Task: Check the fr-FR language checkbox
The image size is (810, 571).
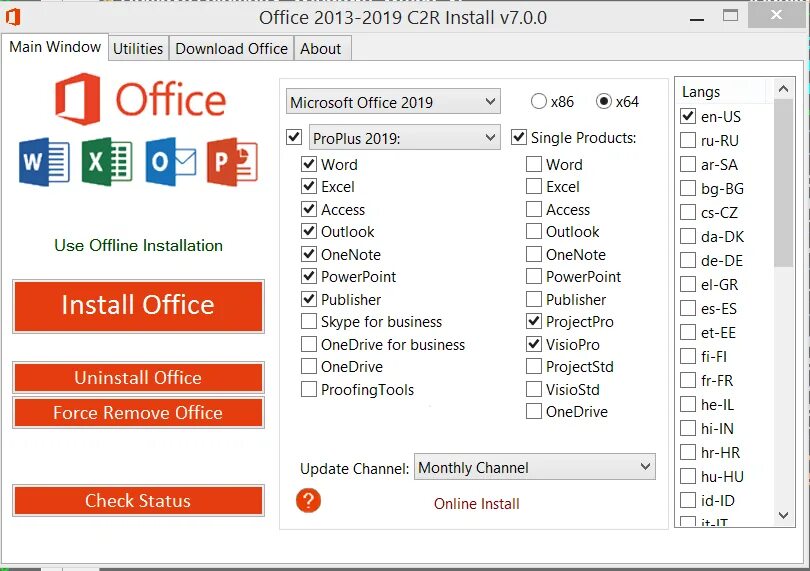Action: [x=688, y=380]
